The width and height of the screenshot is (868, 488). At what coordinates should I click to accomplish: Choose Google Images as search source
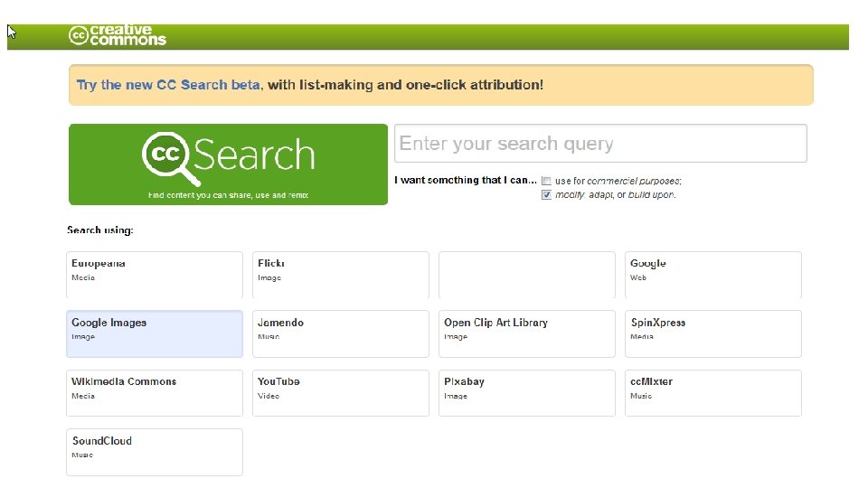155,333
